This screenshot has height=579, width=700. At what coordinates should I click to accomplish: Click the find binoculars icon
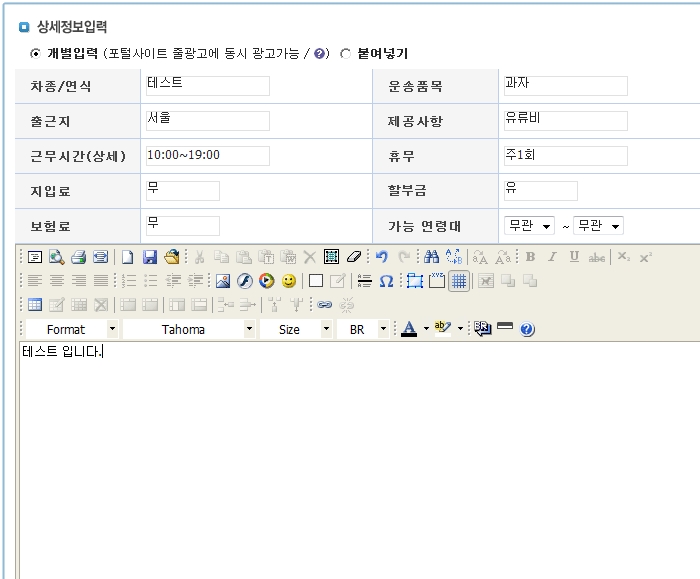431,257
